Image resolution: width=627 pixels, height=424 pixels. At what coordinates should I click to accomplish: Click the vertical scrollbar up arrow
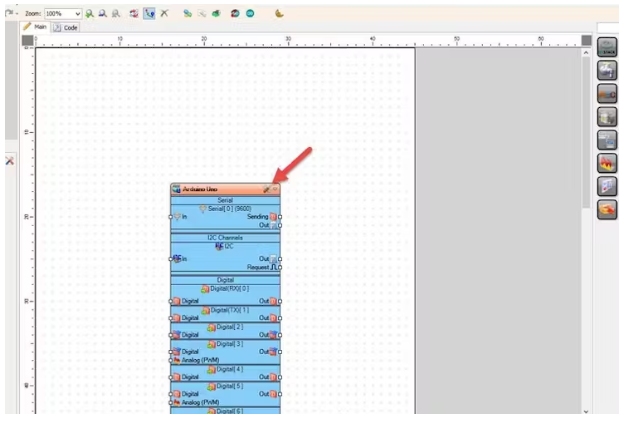(586, 51)
